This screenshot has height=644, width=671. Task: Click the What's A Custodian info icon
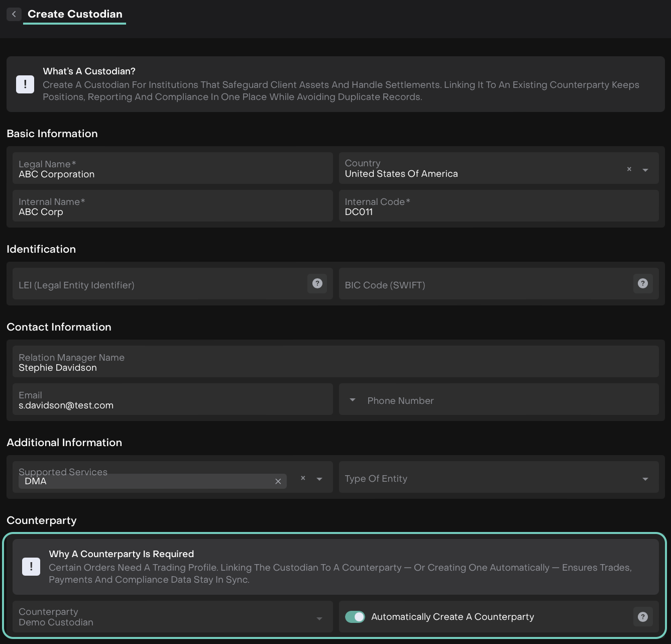(25, 84)
